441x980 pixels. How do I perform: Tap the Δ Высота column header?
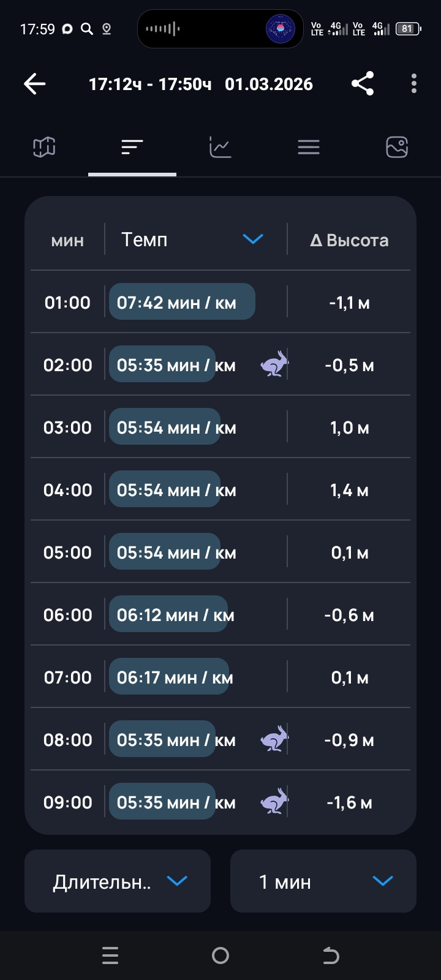349,240
